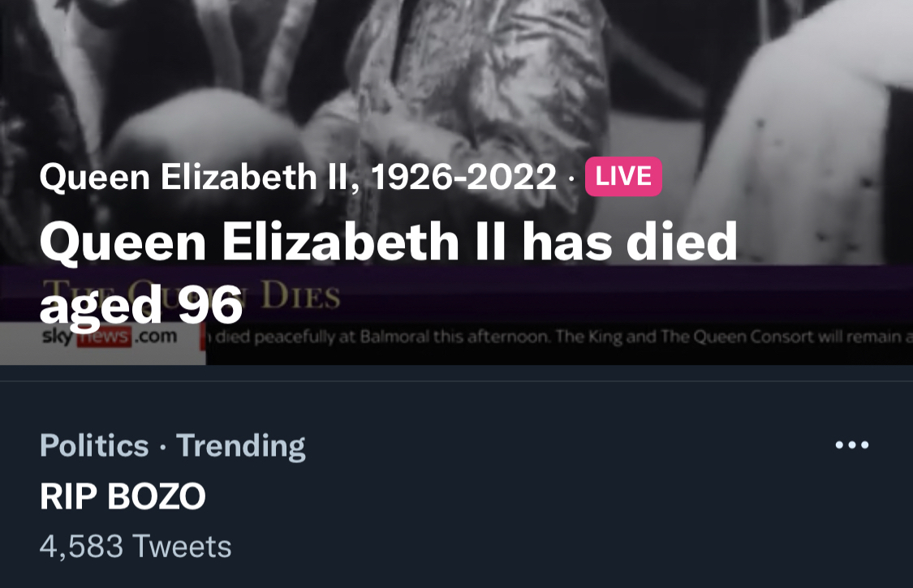The height and width of the screenshot is (588, 913).
Task: Tap the 'Queen Elizabeth II,' event label
Action: pyautogui.click(x=200, y=177)
